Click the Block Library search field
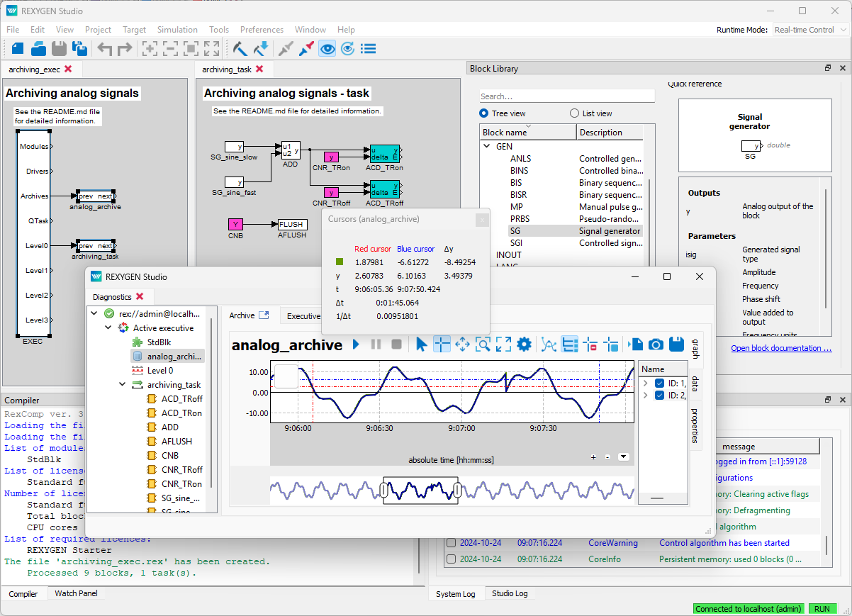The width and height of the screenshot is (852, 616). click(x=566, y=96)
